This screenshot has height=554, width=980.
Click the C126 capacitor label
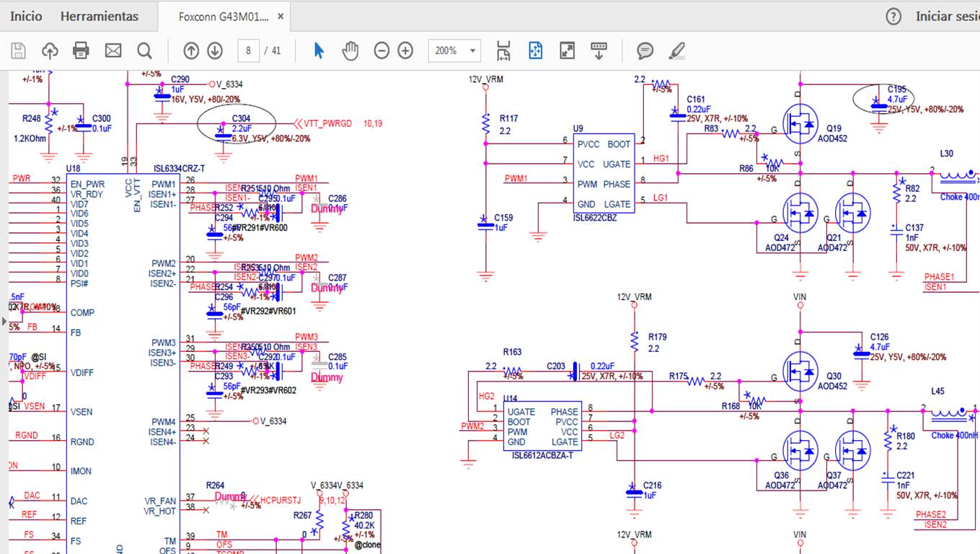pyautogui.click(x=880, y=337)
